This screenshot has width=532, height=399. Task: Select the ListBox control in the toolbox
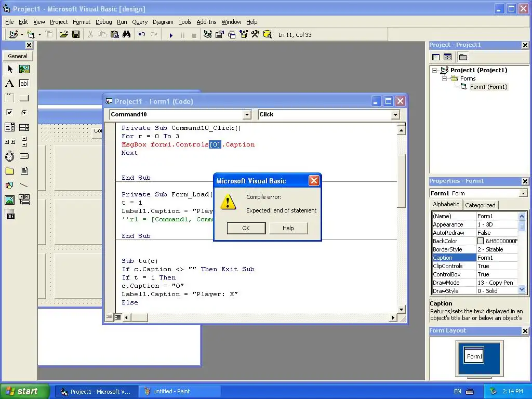click(24, 127)
